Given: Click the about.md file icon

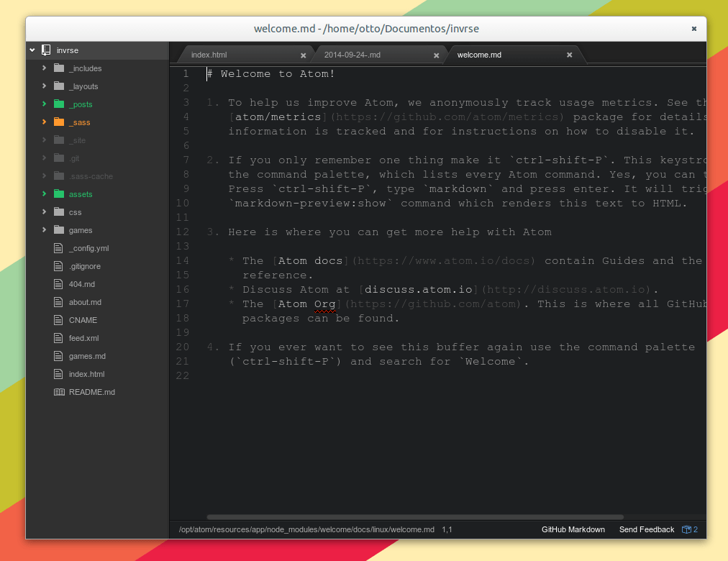Looking at the screenshot, I should point(58,302).
